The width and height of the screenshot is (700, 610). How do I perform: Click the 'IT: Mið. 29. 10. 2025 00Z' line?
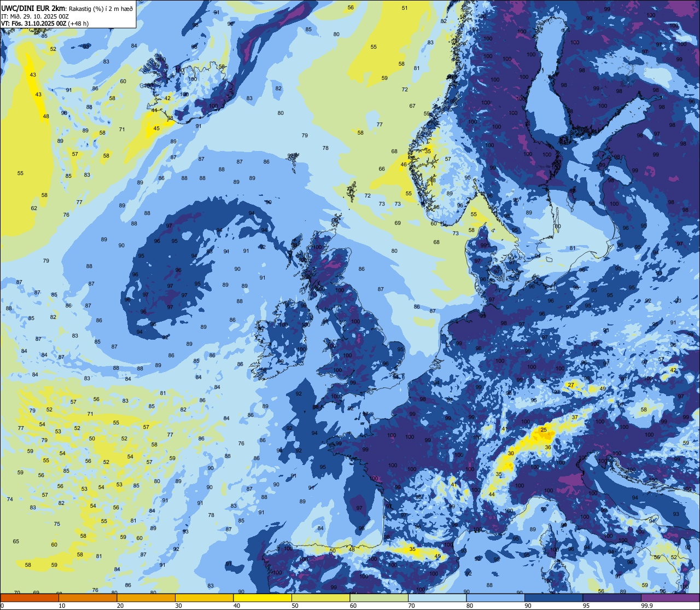(35, 16)
